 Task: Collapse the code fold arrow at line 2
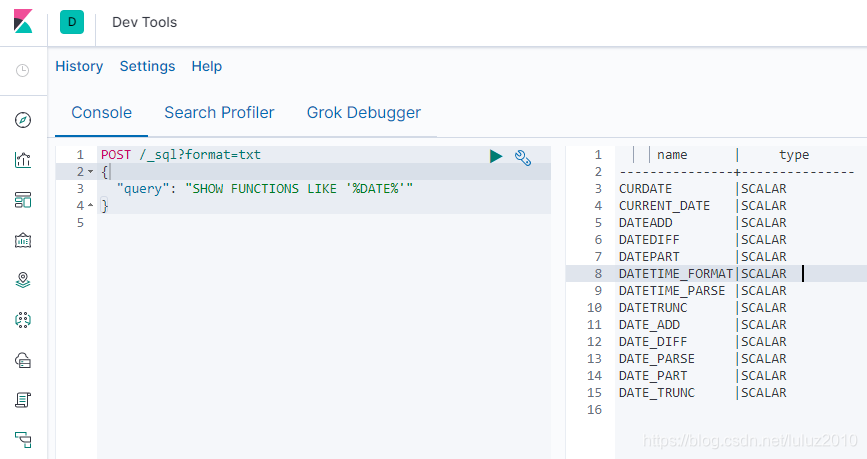pyautogui.click(x=91, y=171)
